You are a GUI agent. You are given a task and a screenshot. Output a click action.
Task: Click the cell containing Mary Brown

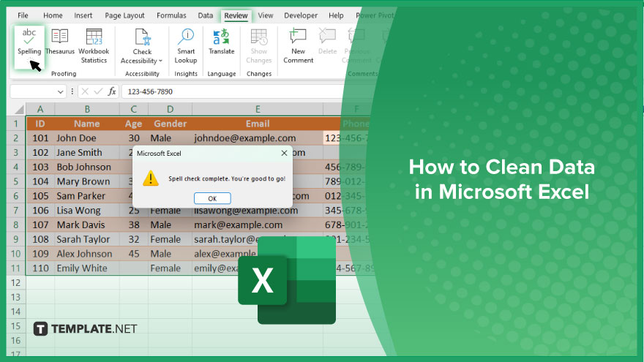(x=87, y=181)
